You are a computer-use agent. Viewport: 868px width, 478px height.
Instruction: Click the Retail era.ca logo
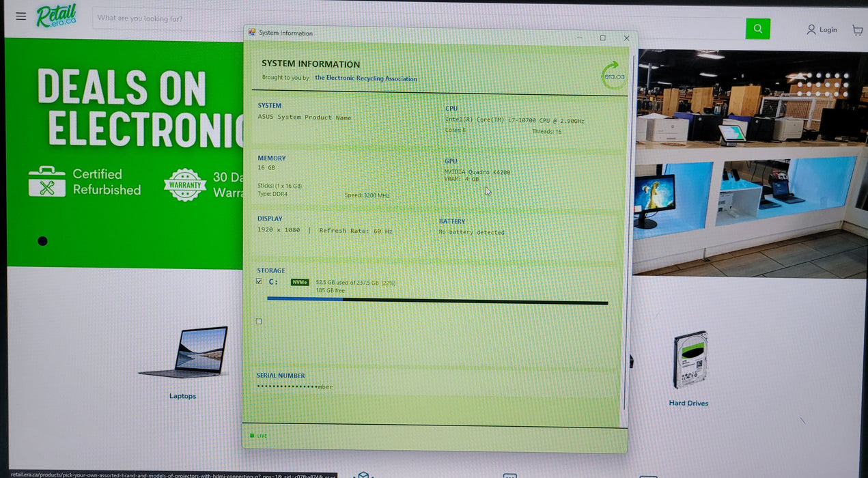point(56,16)
